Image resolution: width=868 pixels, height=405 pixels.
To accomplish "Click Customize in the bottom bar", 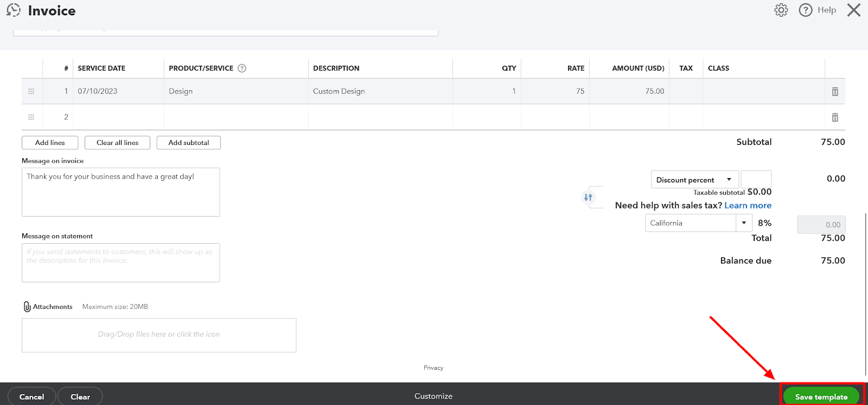I will 433,396.
